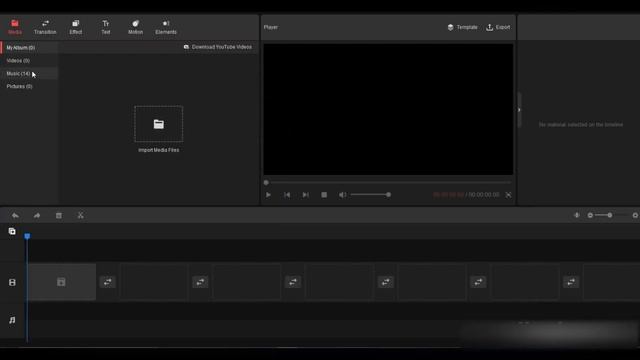640x360 pixels.
Task: Click the blue playhead marker
Action: pyautogui.click(x=27, y=236)
